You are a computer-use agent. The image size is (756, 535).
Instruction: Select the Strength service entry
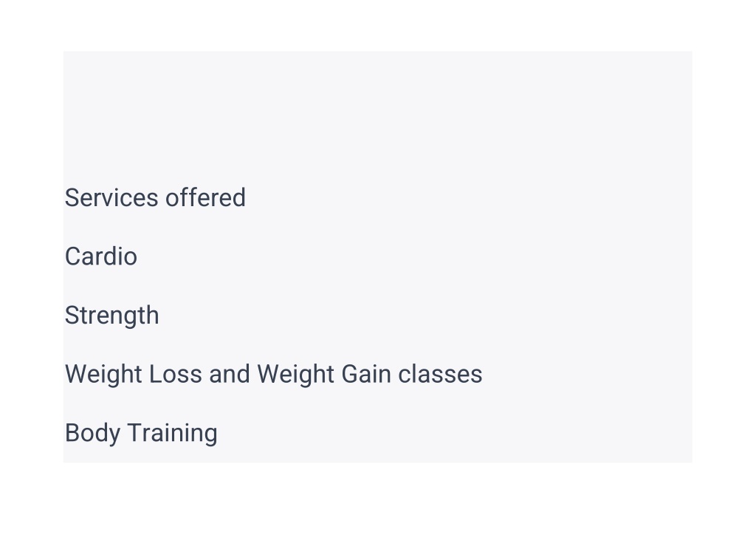[x=112, y=316]
